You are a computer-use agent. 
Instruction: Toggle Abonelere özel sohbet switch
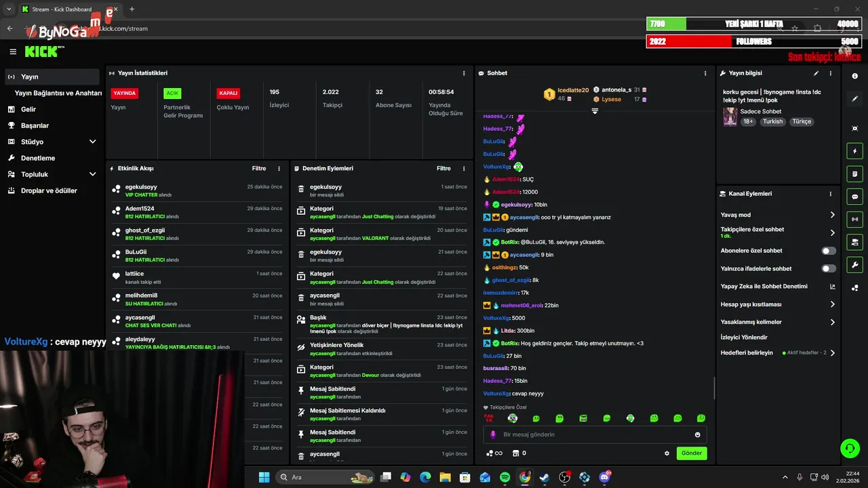point(829,251)
